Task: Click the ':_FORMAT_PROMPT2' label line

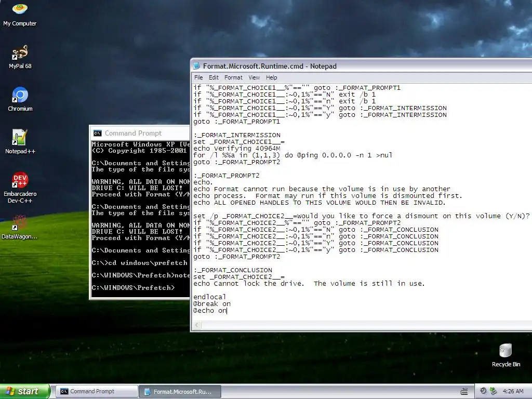Action: tap(227, 176)
